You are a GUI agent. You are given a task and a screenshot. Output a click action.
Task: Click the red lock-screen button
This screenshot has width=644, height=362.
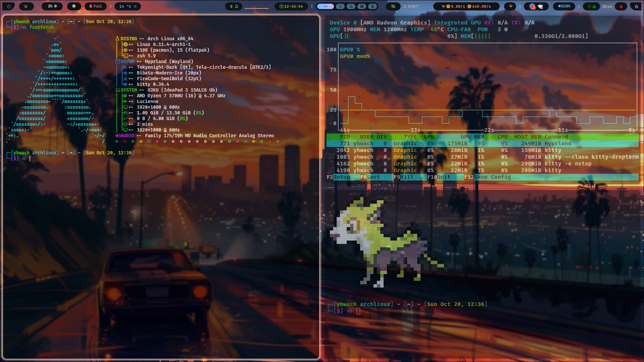[x=621, y=6]
